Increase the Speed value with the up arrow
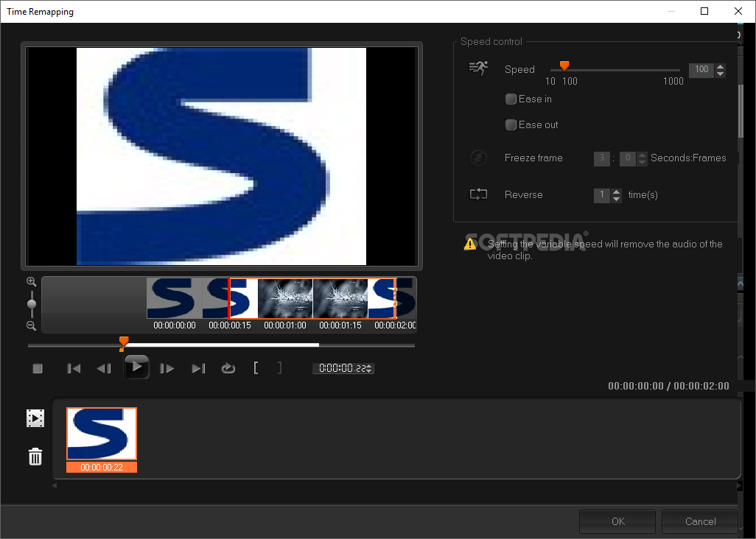The image size is (756, 539). (x=721, y=67)
